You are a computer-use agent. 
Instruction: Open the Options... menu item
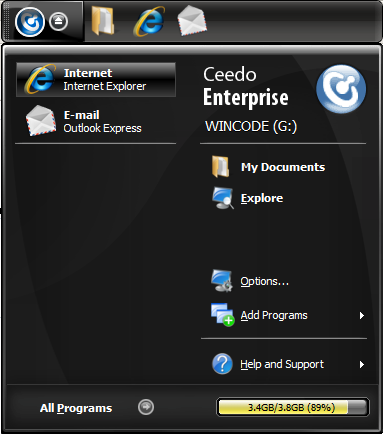click(x=264, y=281)
